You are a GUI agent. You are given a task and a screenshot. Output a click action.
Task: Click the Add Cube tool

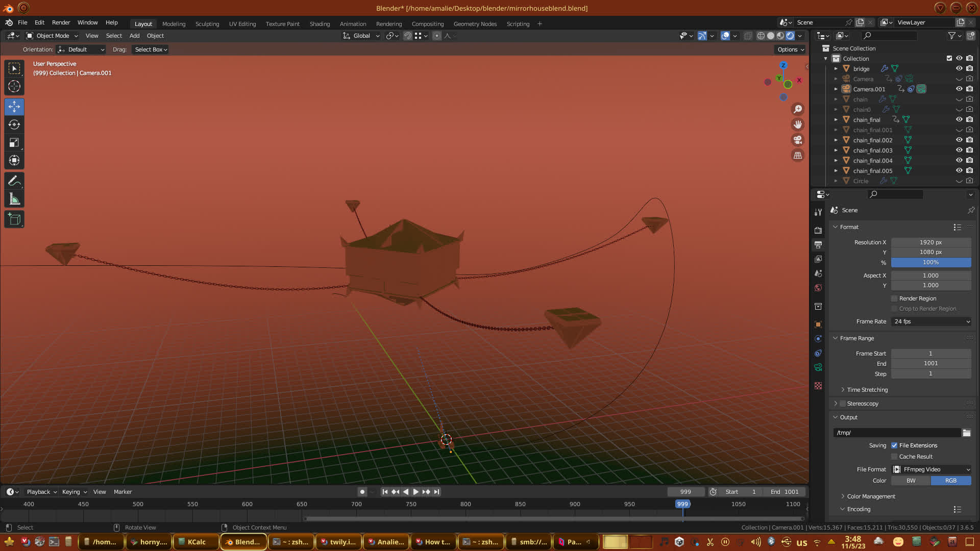(14, 219)
